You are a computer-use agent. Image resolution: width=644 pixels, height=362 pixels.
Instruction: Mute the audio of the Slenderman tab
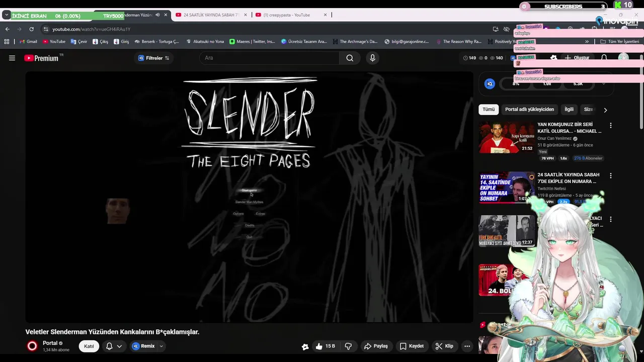tap(157, 15)
